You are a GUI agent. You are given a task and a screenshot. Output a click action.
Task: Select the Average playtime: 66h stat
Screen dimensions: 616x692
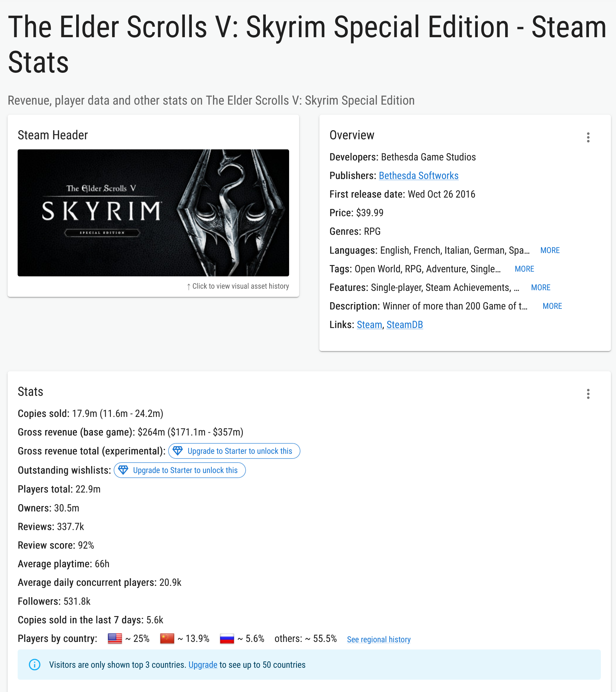coord(63,564)
